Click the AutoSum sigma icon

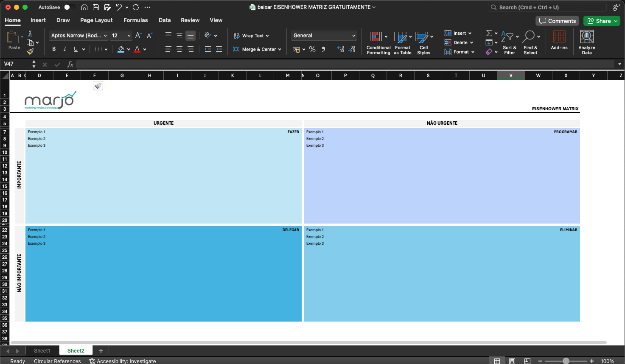point(489,33)
